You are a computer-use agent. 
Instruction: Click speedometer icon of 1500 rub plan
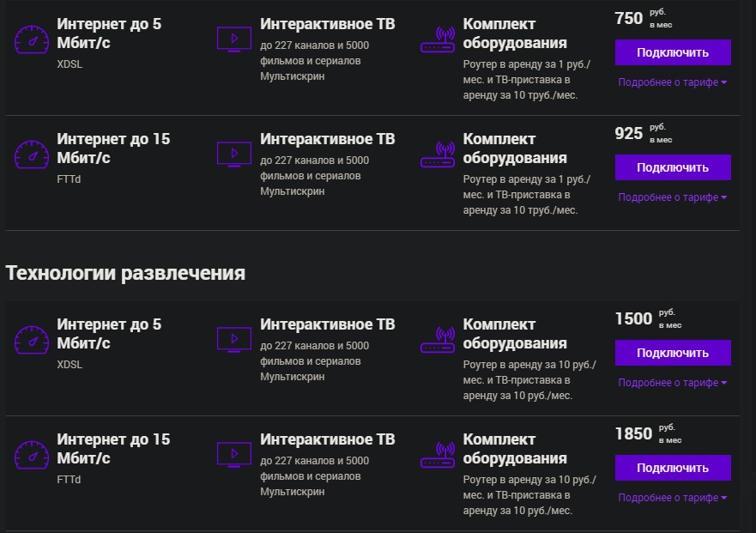tap(32, 340)
